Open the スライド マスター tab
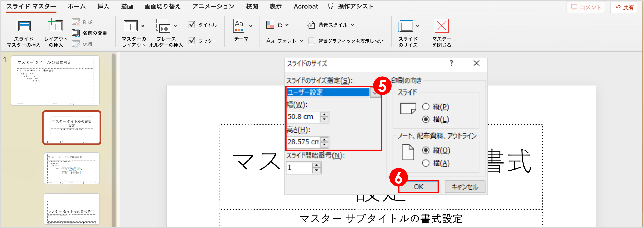 tap(31, 6)
